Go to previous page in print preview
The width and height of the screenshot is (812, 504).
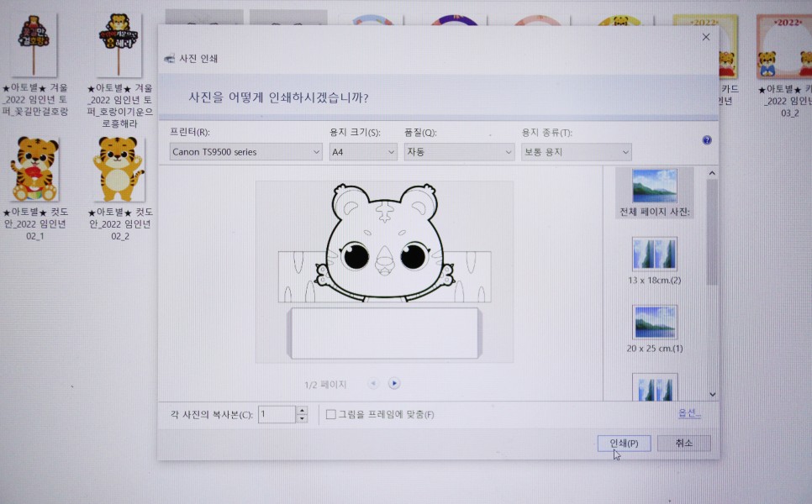pyautogui.click(x=373, y=383)
